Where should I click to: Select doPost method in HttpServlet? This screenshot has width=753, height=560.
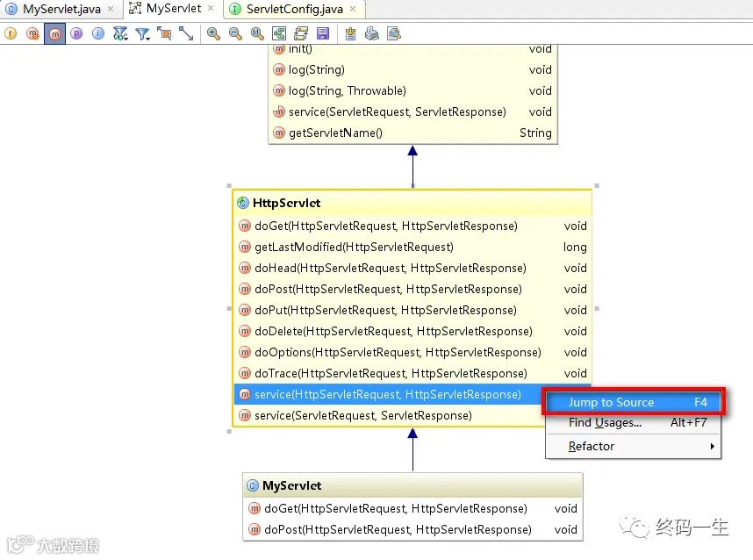pos(412,289)
